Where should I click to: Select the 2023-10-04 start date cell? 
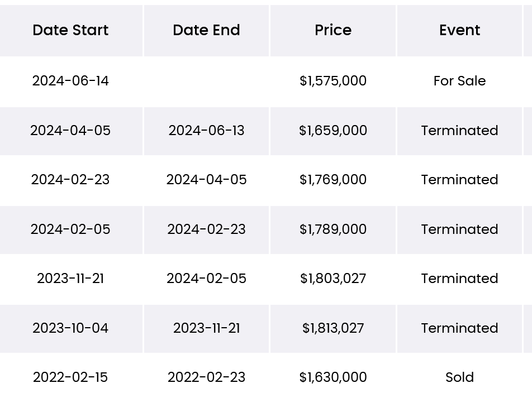point(70,329)
